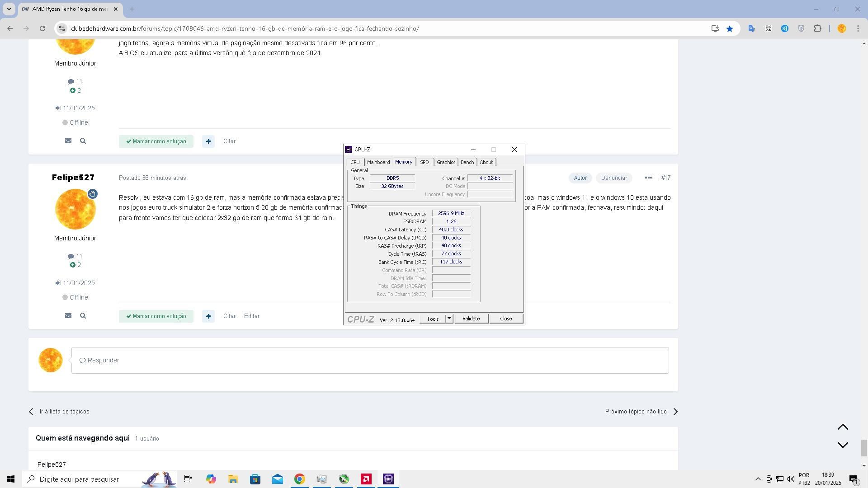
Task: Open the site information icon in address bar
Action: [62, 28]
